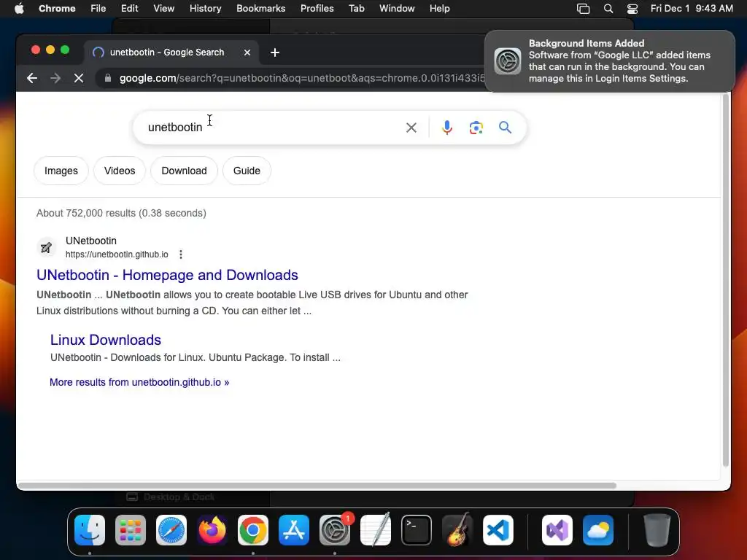Screen dimensions: 747x560
Task: Open the View menu
Action: coord(164,9)
